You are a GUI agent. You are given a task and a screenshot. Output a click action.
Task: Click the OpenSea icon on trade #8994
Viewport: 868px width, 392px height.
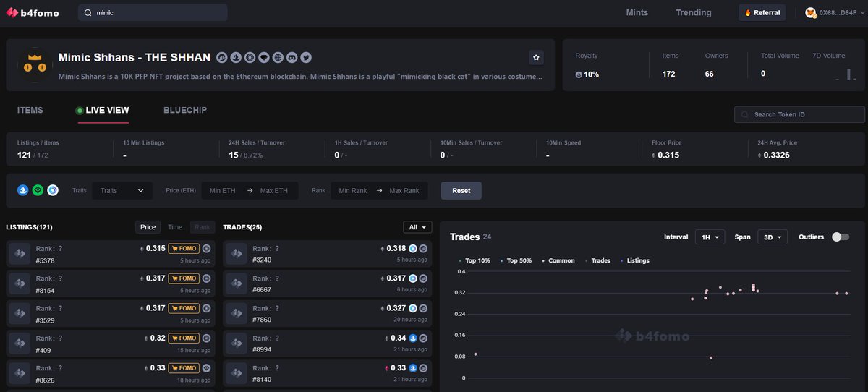(413, 338)
